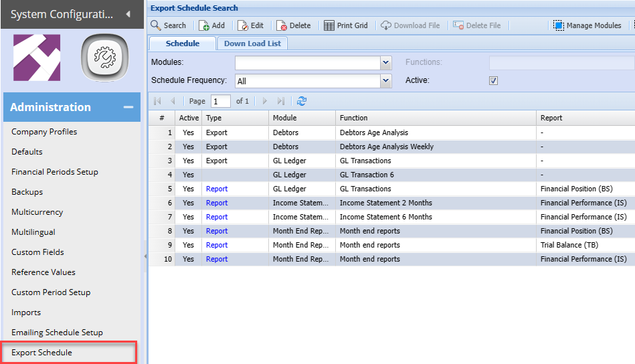Image resolution: width=635 pixels, height=364 pixels.
Task: Click the Search magnifier toolbar icon
Action: [x=156, y=25]
